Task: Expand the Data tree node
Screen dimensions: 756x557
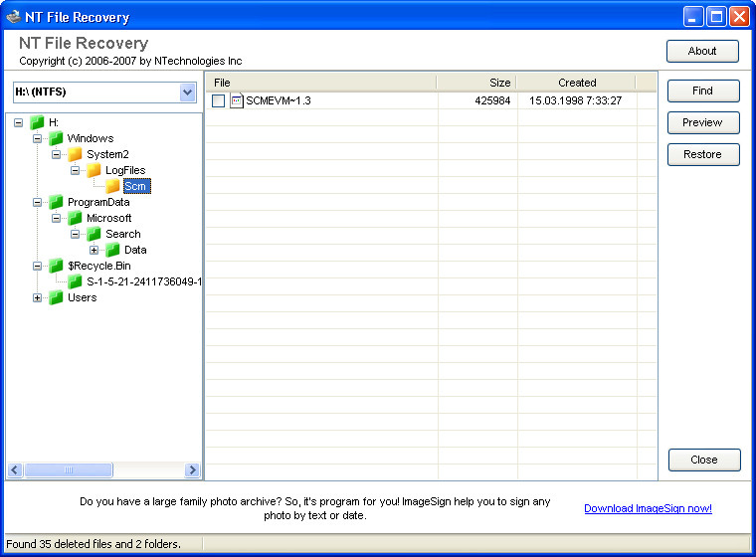Action: 94,250
